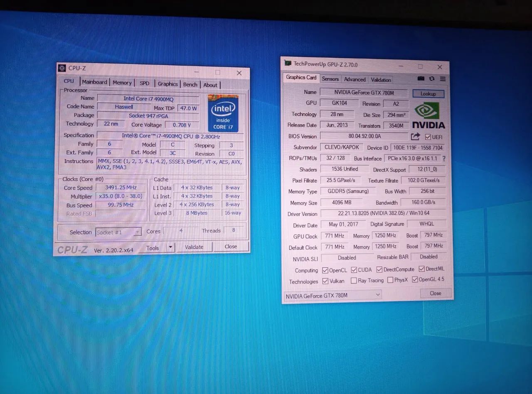Click the Memory Type GDDR5 (Samsung) value
This screenshot has width=532, height=394.
click(x=349, y=191)
